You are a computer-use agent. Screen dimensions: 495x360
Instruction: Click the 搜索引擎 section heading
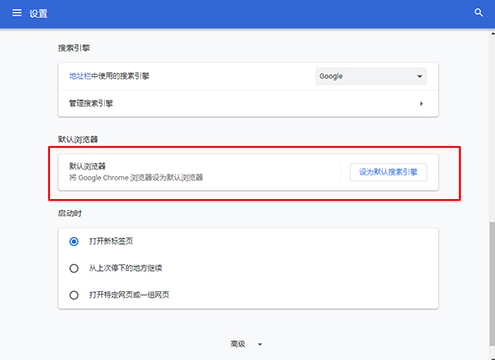click(74, 48)
